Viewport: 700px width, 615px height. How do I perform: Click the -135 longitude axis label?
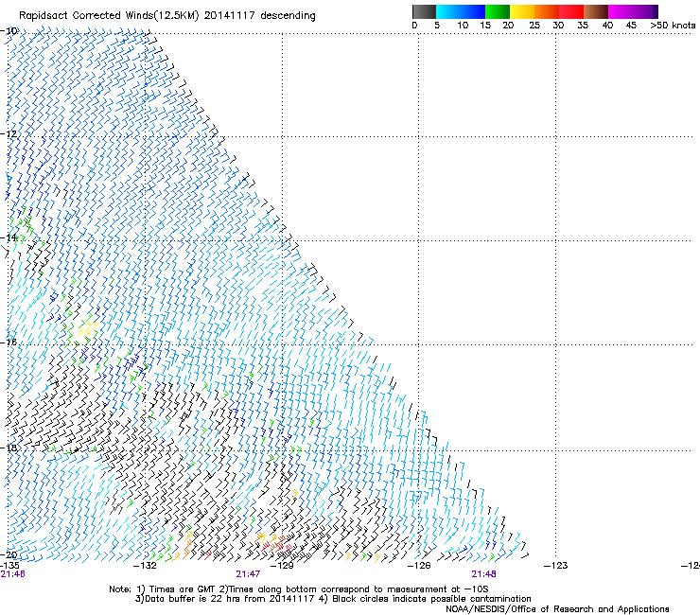[x=9, y=566]
